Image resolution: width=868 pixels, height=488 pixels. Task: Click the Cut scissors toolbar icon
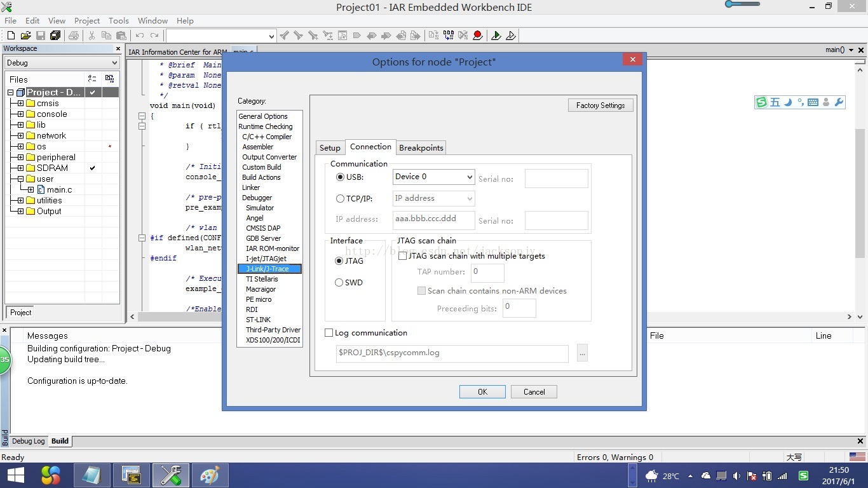(92, 36)
